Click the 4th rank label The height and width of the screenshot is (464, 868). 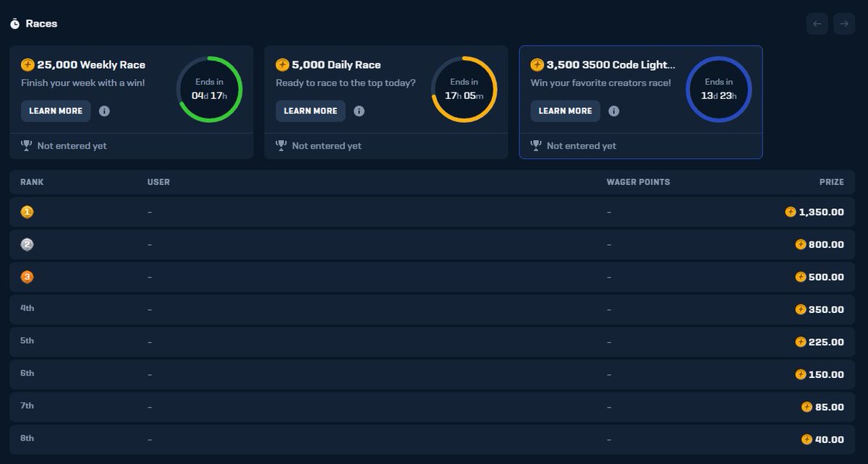pyautogui.click(x=27, y=309)
